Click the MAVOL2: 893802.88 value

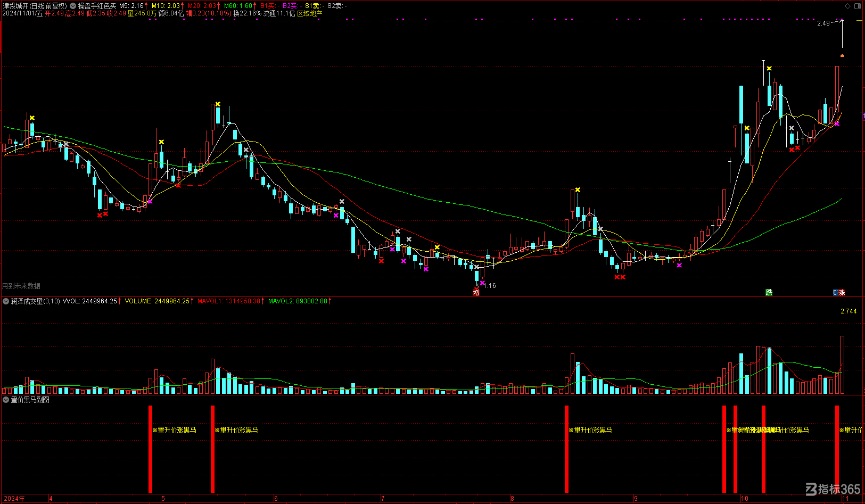[x=298, y=301]
